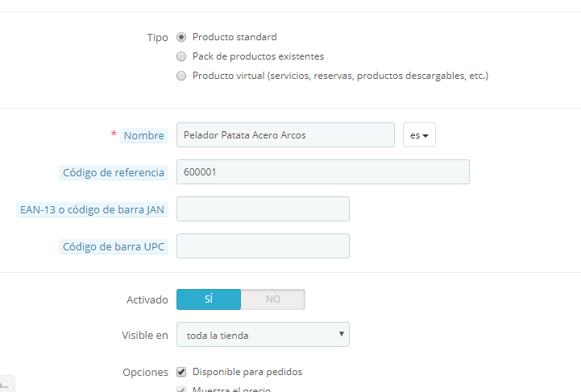Open the 'es' language dropdown
Image resolution: width=581 pixels, height=392 pixels.
419,135
